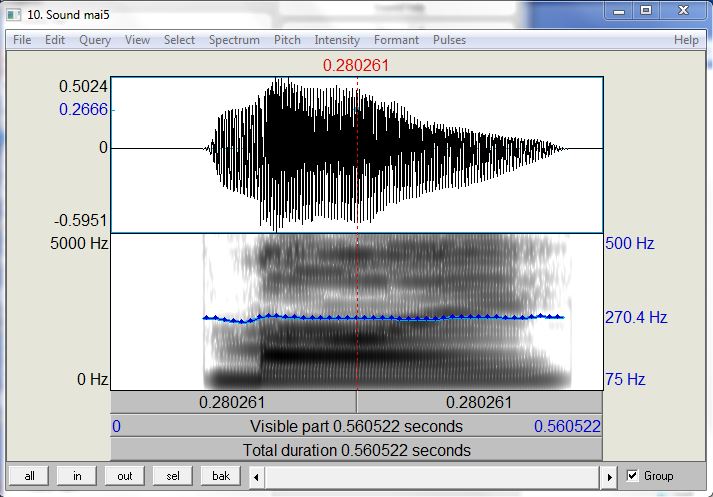713x497 pixels.
Task: Toggle the Group checkbox
Action: point(632,476)
